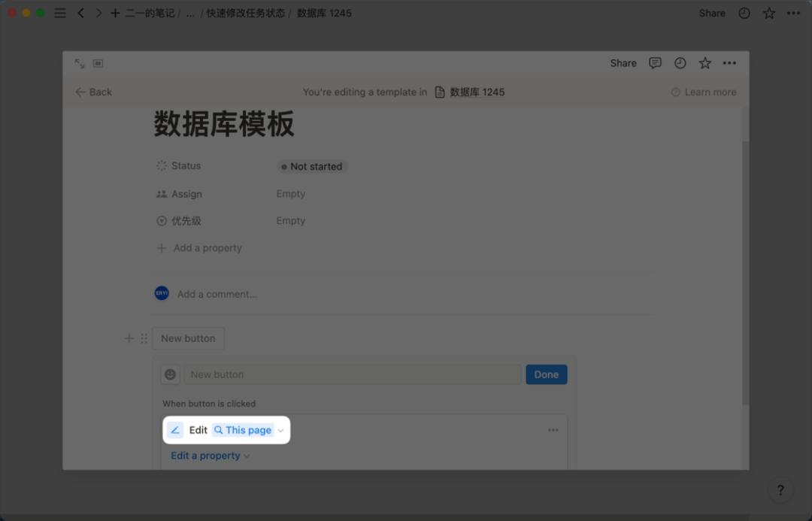
Task: Click the user avatar beside comment
Action: point(162,293)
